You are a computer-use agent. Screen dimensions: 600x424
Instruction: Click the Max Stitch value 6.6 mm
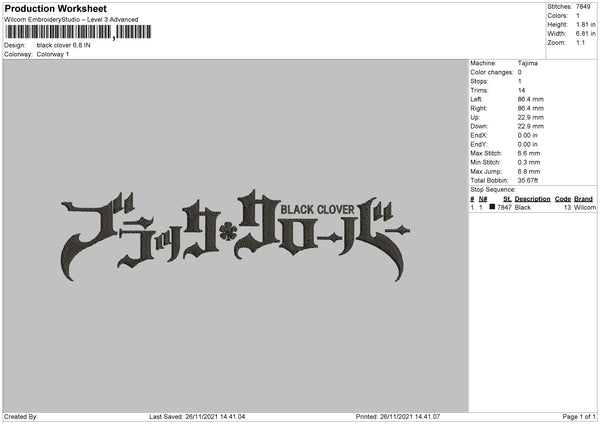tap(529, 153)
